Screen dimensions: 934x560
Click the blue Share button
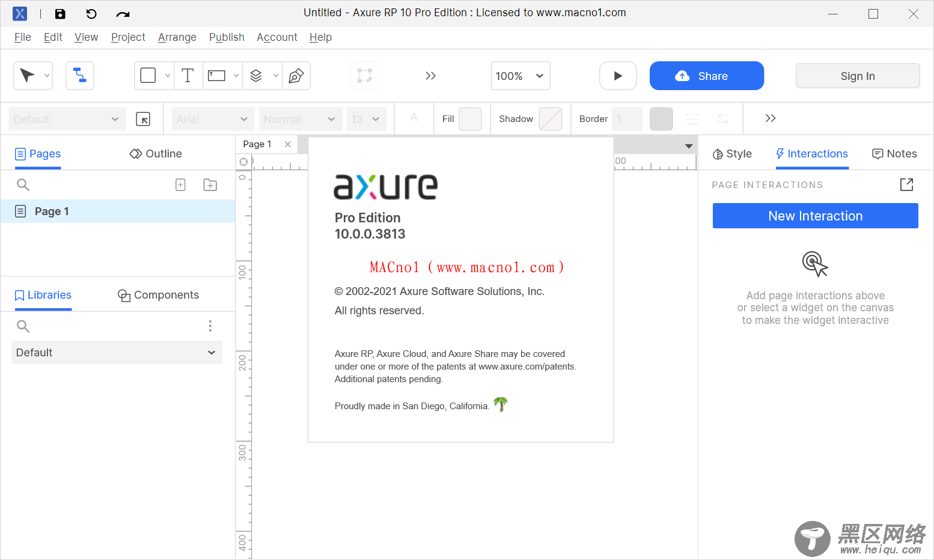pos(707,76)
